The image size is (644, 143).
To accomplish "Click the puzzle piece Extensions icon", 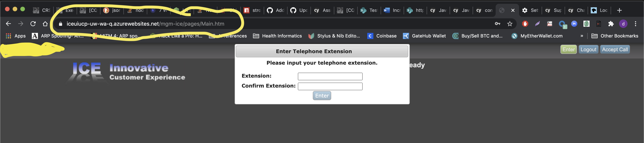I will pos(611,24).
